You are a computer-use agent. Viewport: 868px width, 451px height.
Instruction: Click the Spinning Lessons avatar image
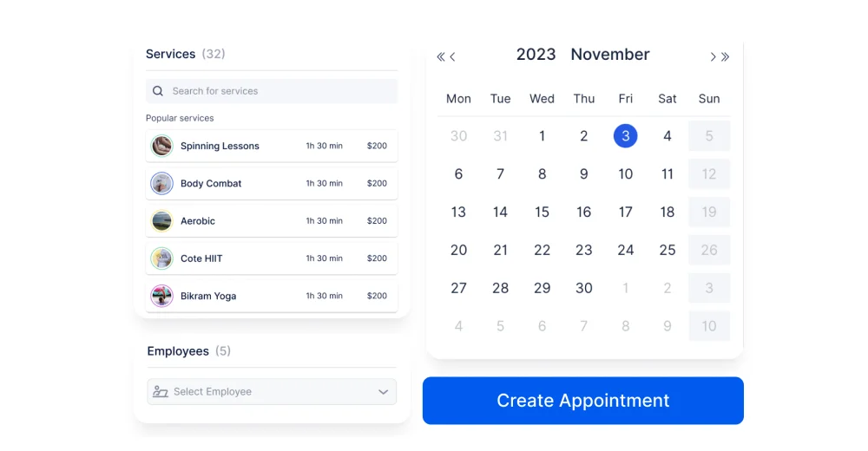coord(161,146)
